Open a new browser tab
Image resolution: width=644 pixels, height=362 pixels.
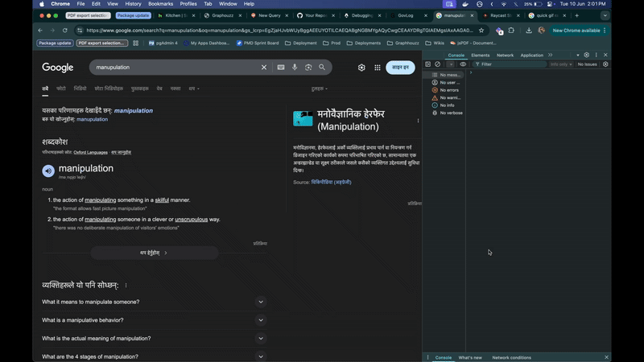tap(576, 15)
